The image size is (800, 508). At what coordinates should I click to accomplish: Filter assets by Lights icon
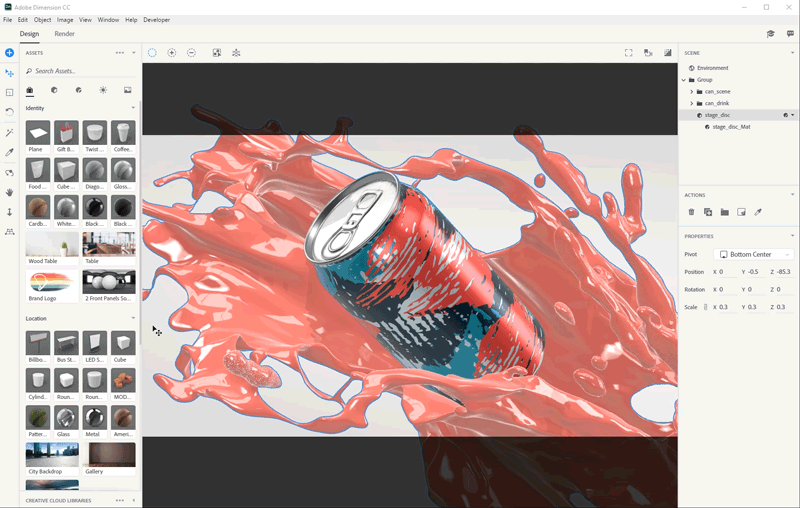(103, 90)
